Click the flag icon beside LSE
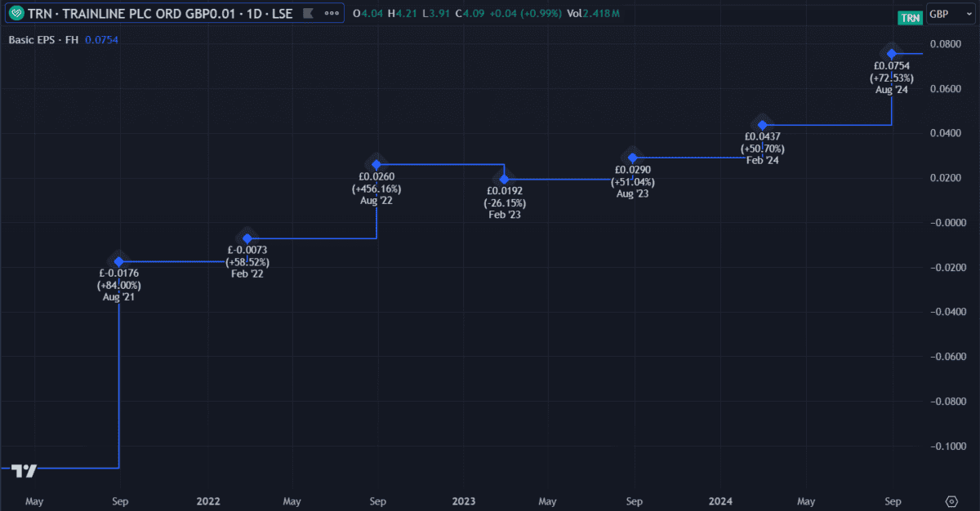Image resolution: width=980 pixels, height=511 pixels. pyautogui.click(x=306, y=14)
